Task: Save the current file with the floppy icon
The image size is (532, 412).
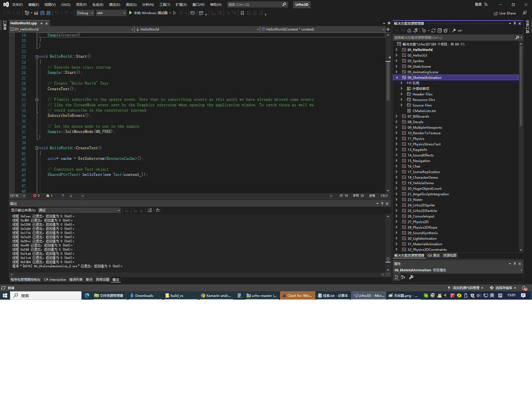Action: click(42, 13)
